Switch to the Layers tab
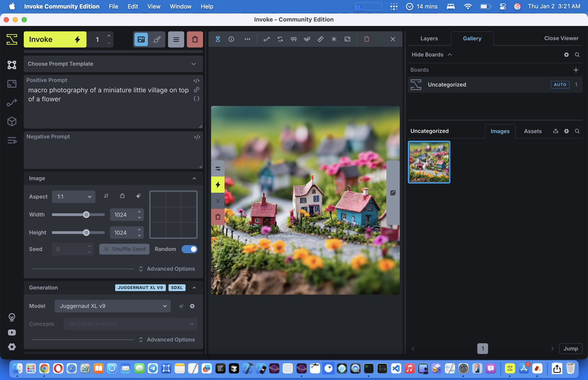This screenshot has height=380, width=588. (429, 39)
